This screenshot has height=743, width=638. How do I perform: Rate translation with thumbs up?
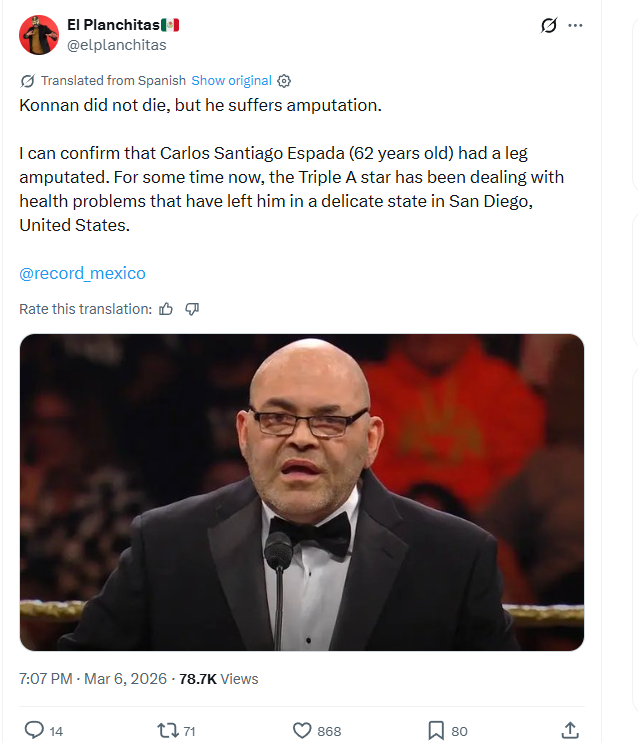pos(166,309)
